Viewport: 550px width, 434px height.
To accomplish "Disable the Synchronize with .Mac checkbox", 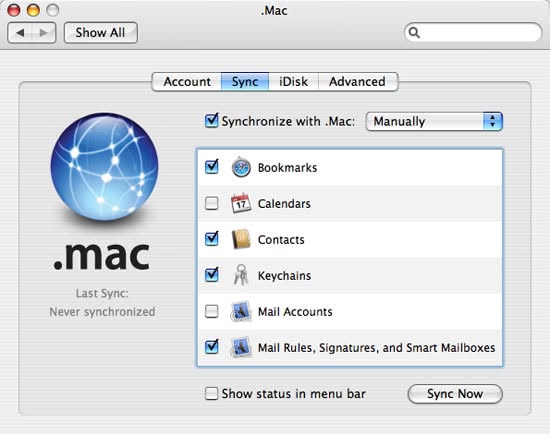I will (x=212, y=121).
